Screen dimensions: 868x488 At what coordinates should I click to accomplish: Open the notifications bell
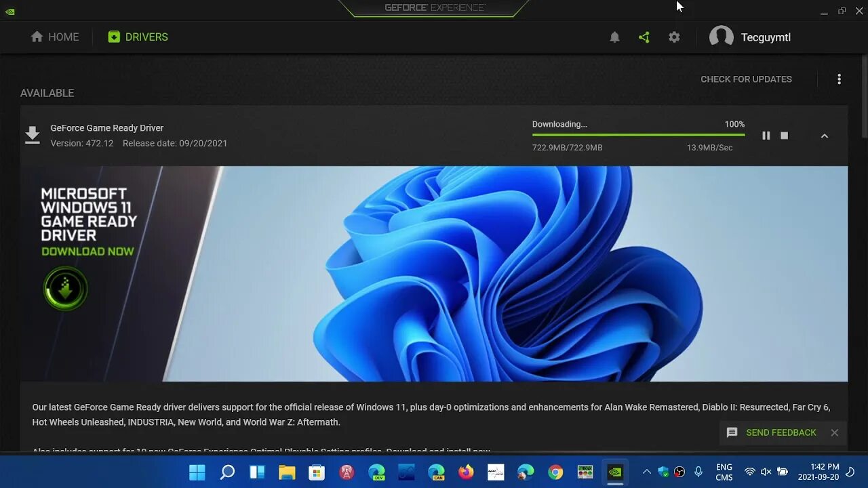click(x=614, y=37)
